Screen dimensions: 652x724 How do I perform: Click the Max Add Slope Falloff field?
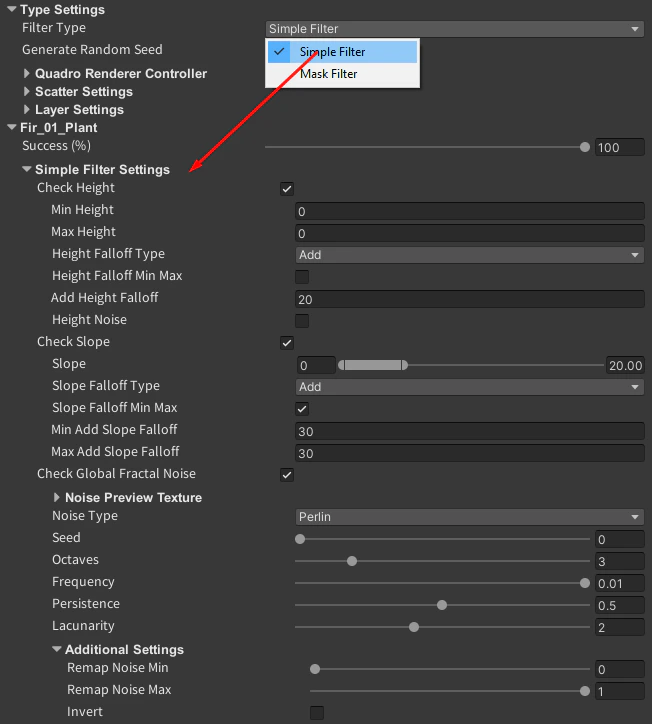click(x=470, y=453)
